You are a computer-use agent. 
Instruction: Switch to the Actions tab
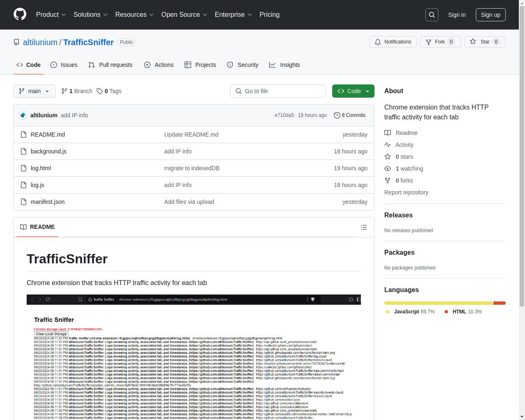pyautogui.click(x=159, y=65)
